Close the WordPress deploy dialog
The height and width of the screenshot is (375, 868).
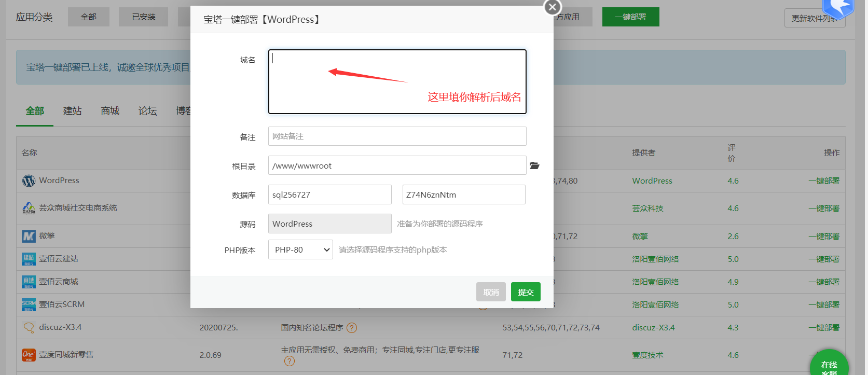click(553, 7)
